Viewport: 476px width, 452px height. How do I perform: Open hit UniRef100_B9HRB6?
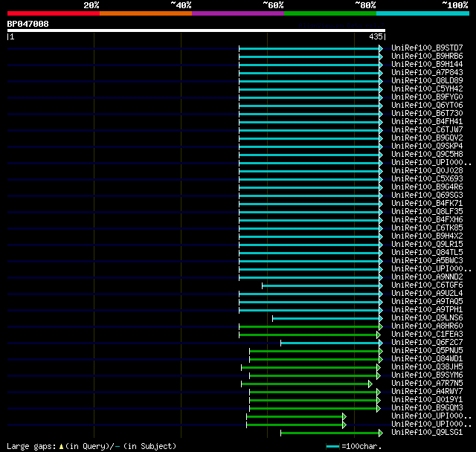[x=427, y=56]
